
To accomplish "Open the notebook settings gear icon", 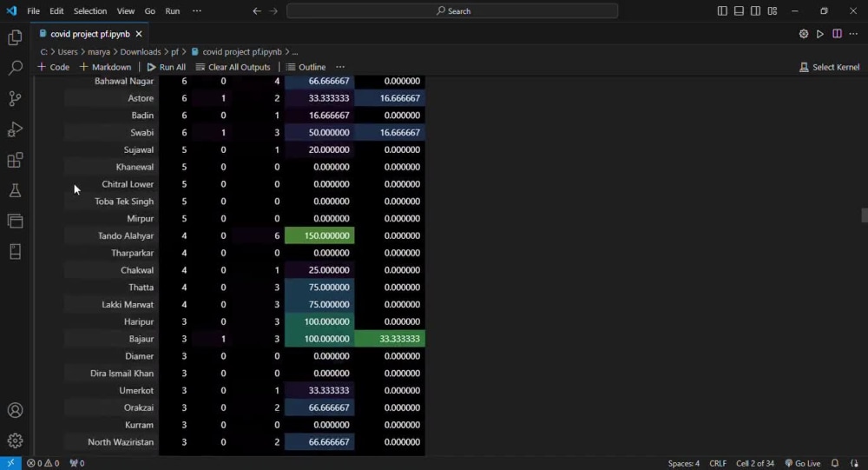I will (x=803, y=34).
